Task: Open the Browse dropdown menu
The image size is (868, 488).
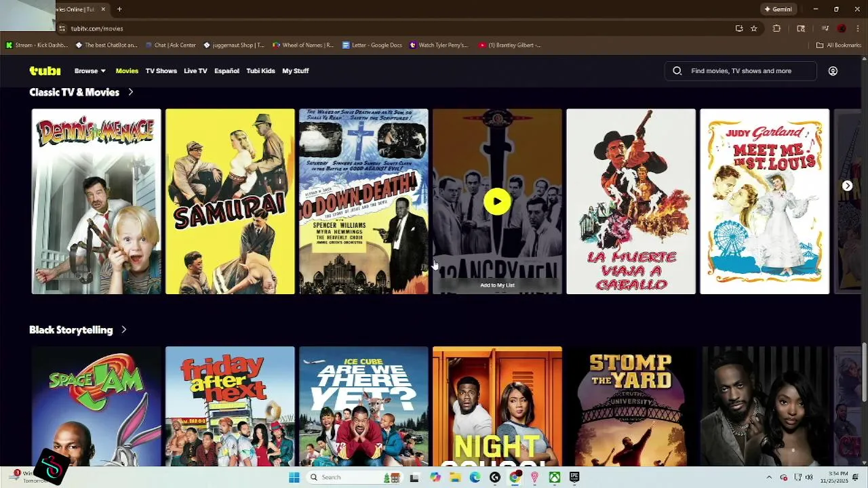Action: pos(90,70)
